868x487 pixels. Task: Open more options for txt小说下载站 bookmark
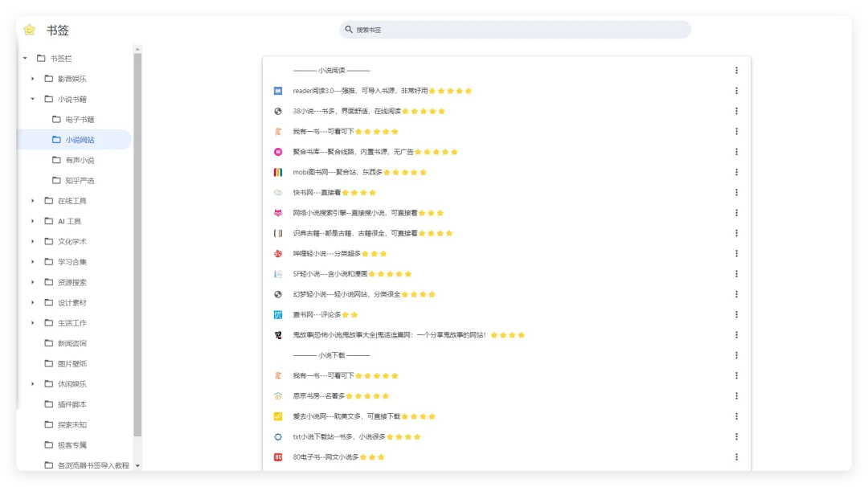(736, 436)
